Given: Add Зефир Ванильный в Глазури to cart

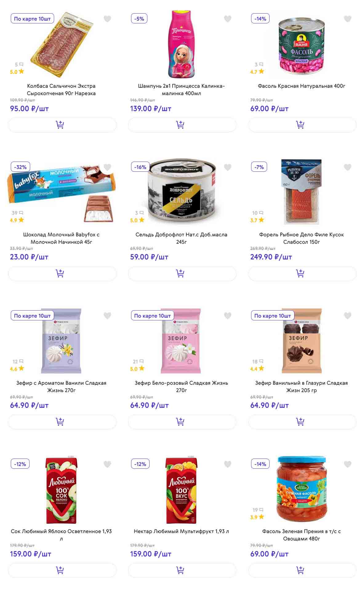Looking at the screenshot, I should [302, 422].
